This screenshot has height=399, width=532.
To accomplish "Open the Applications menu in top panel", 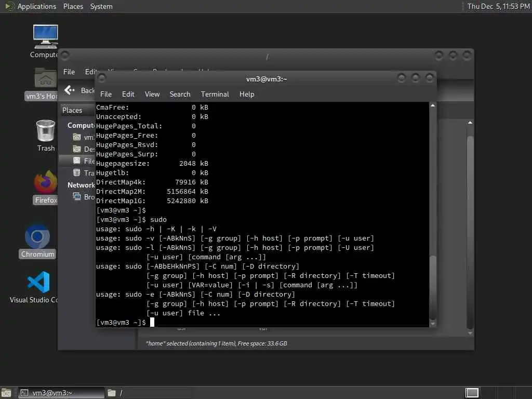I will click(37, 6).
